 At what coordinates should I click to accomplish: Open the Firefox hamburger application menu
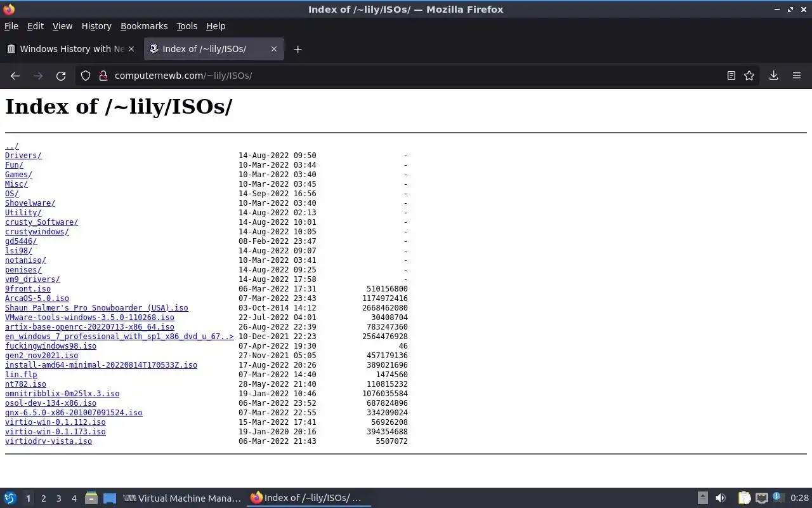pyautogui.click(x=797, y=76)
